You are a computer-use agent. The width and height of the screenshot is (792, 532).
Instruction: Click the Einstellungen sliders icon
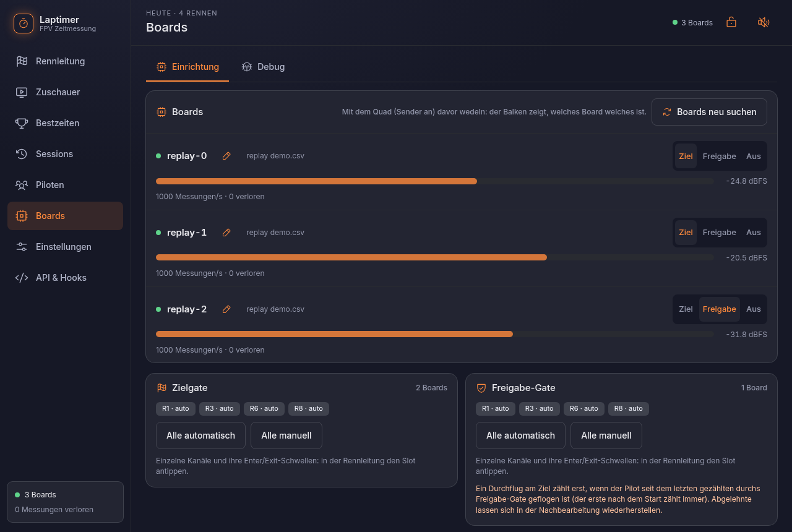tap(22, 247)
